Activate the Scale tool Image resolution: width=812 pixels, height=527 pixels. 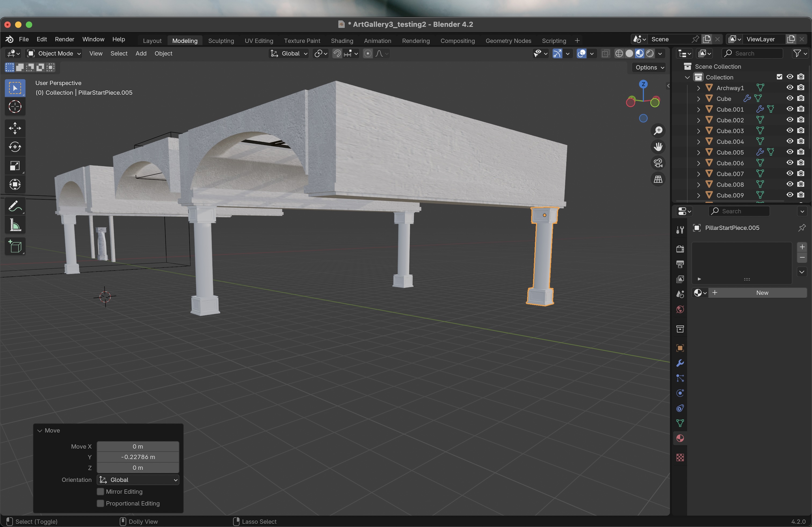click(x=15, y=166)
